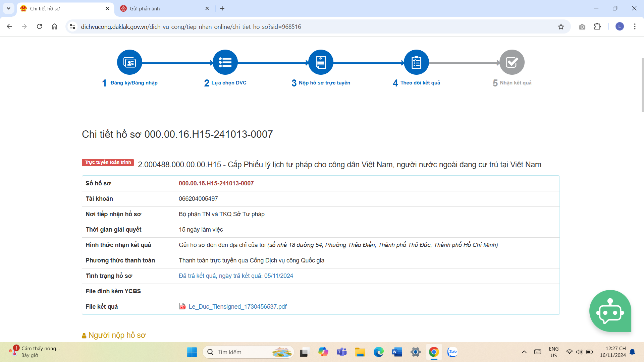Click the Nhận kết quả checkmark icon
Screen dimensions: 644x362
(512, 62)
